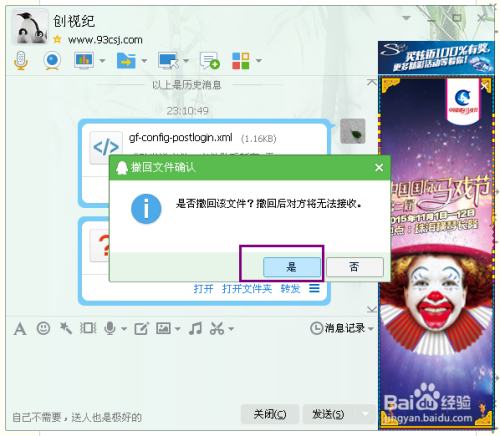Click the sender's leaf avatar thumbnail
Image resolution: width=500 pixels, height=436 pixels.
click(x=353, y=131)
